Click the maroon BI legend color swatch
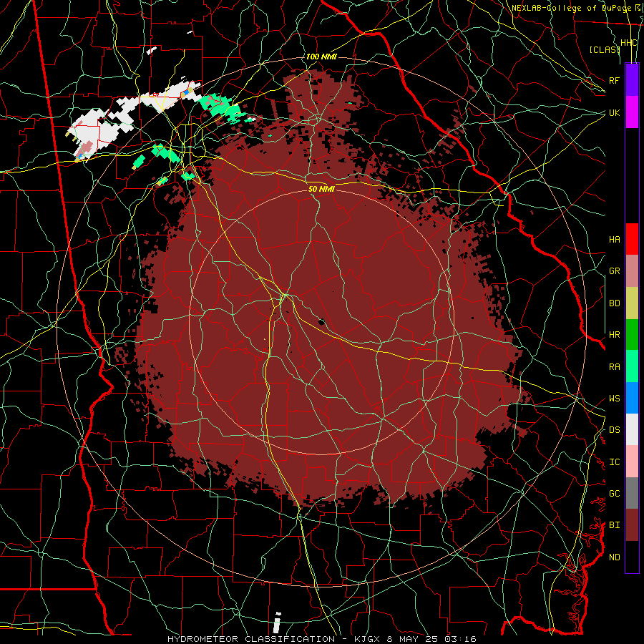This screenshot has width=644, height=644. (632, 525)
